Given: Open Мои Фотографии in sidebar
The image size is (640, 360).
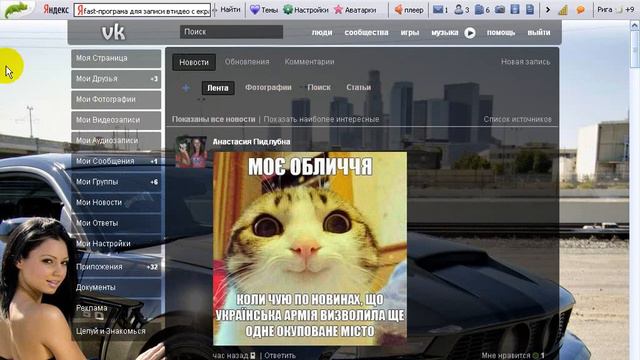Looking at the screenshot, I should pyautogui.click(x=116, y=100).
